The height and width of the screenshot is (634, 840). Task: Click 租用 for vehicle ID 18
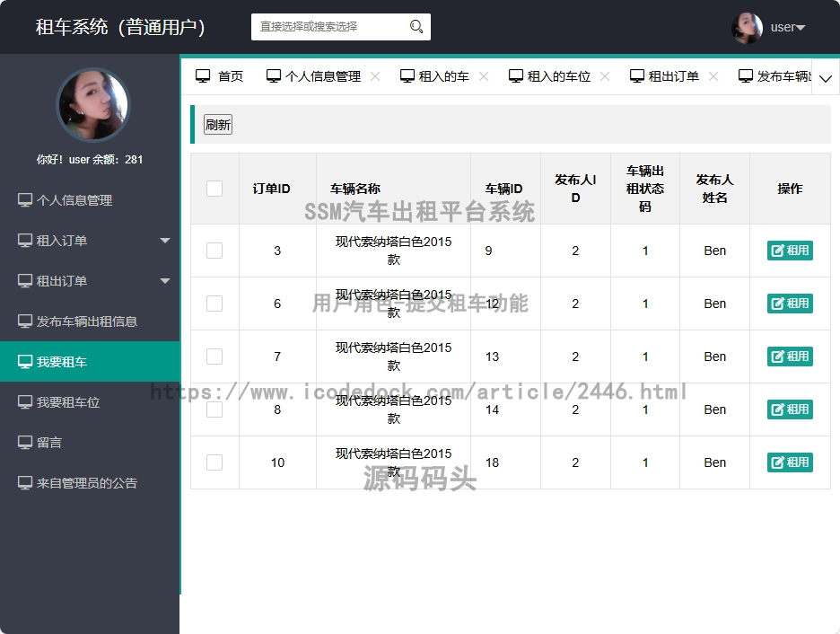click(790, 462)
